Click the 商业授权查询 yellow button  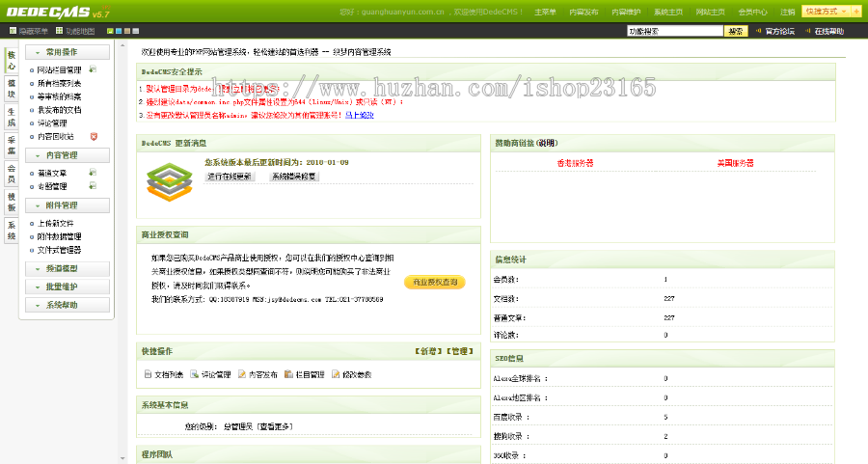pyautogui.click(x=435, y=282)
